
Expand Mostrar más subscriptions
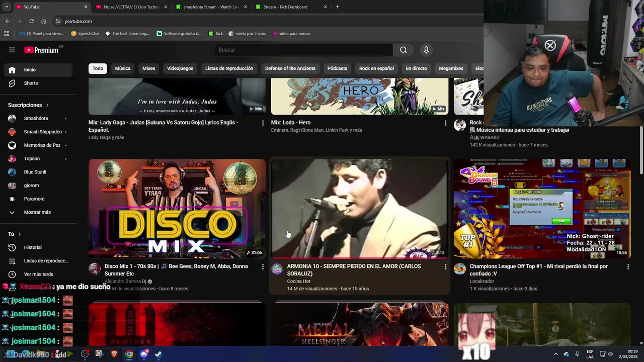tap(39, 212)
